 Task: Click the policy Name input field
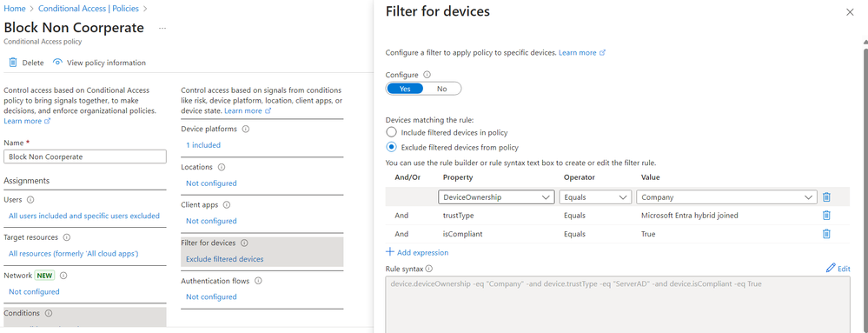coord(84,157)
